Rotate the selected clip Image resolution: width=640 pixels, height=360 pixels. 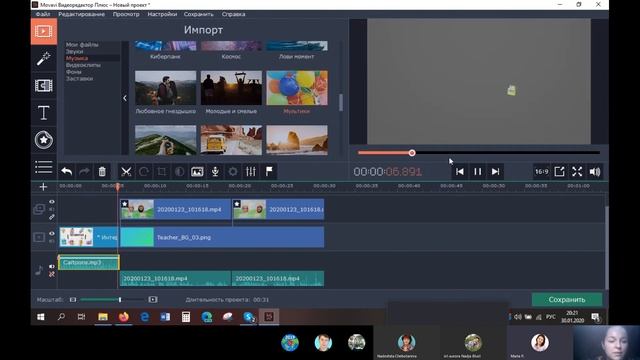[x=144, y=171]
